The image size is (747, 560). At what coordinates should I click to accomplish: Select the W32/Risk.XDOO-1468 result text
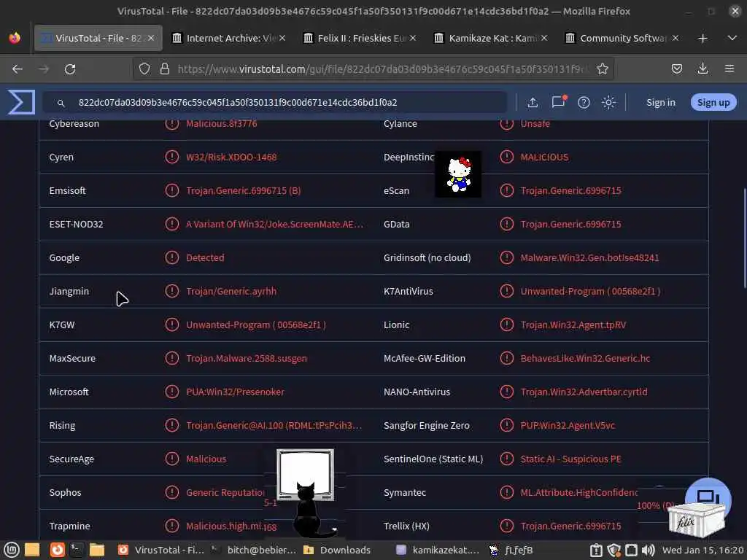pyautogui.click(x=231, y=157)
